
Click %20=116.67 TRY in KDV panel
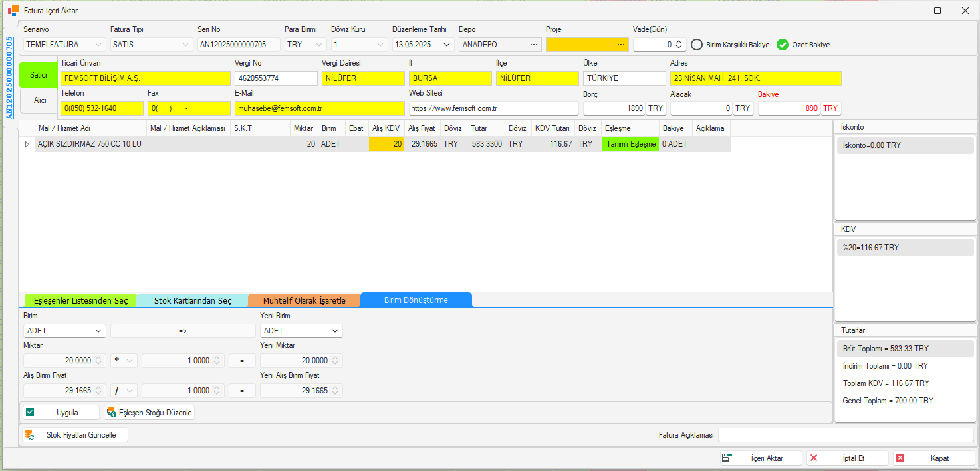(x=906, y=248)
